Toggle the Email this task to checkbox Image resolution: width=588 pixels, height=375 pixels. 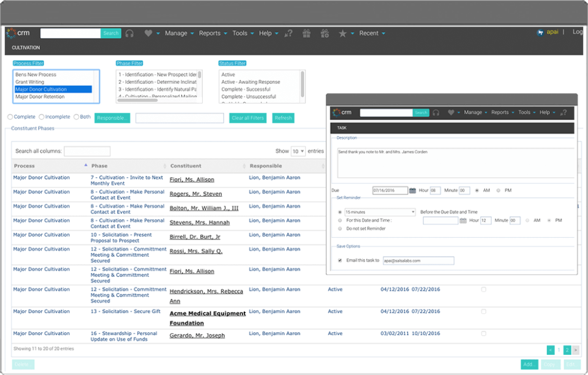tap(340, 260)
